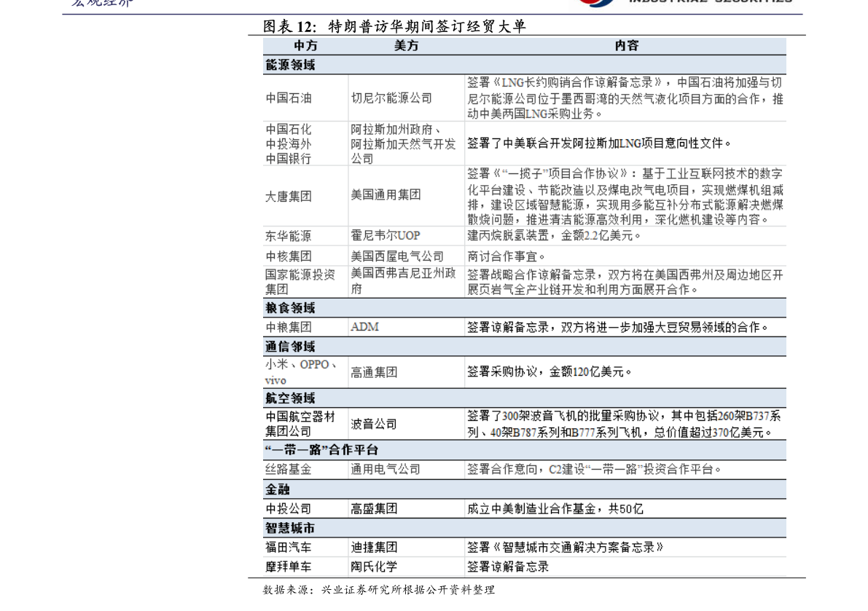The height and width of the screenshot is (611, 868).
Task: Select the 摩拜单车 row
Action: (x=287, y=567)
